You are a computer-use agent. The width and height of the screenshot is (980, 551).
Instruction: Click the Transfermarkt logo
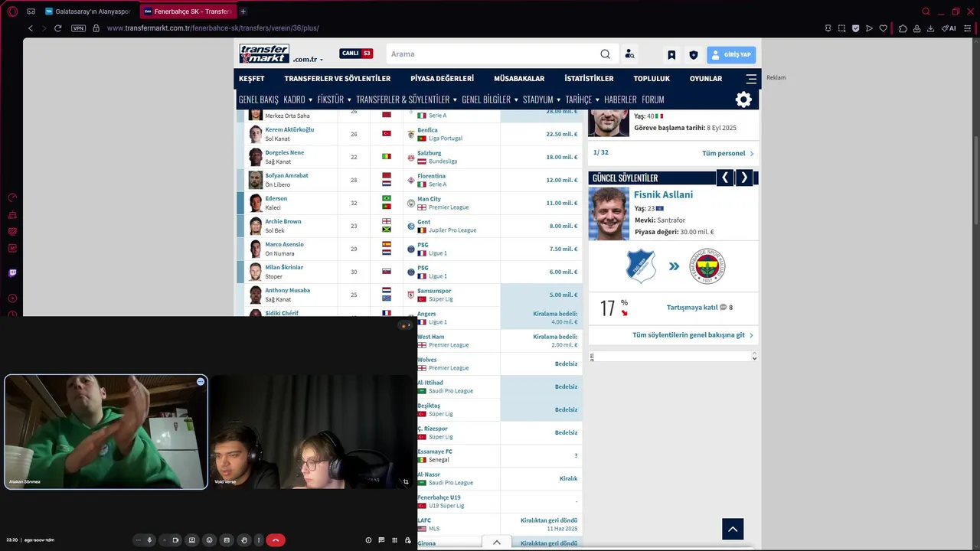[264, 54]
